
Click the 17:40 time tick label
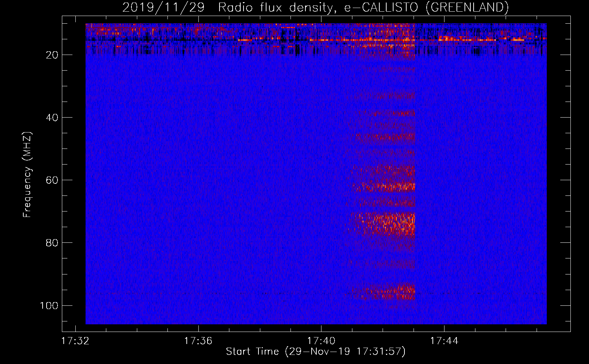point(321,341)
